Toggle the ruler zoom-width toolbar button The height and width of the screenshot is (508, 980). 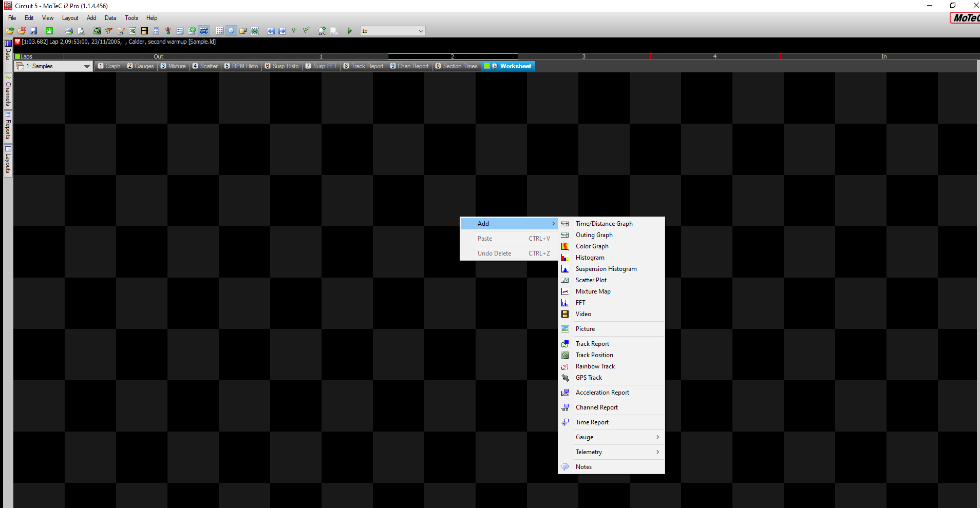[204, 31]
